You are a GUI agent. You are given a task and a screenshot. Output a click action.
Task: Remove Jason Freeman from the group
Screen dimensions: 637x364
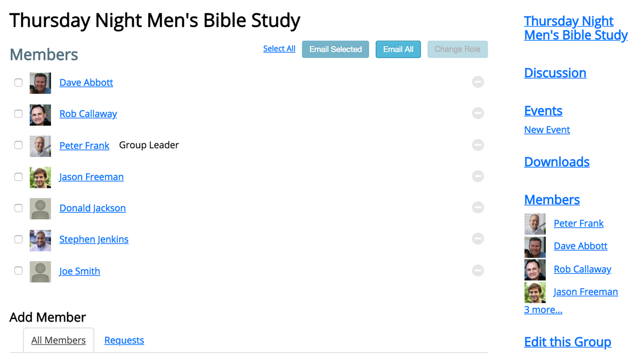[x=478, y=176]
